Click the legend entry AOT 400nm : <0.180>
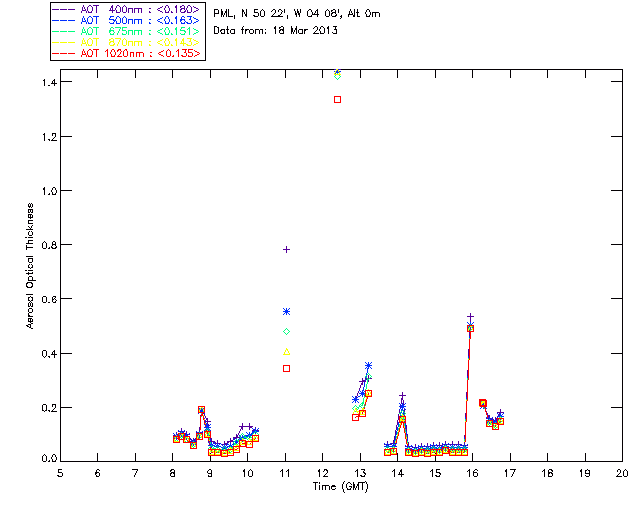 126,9
